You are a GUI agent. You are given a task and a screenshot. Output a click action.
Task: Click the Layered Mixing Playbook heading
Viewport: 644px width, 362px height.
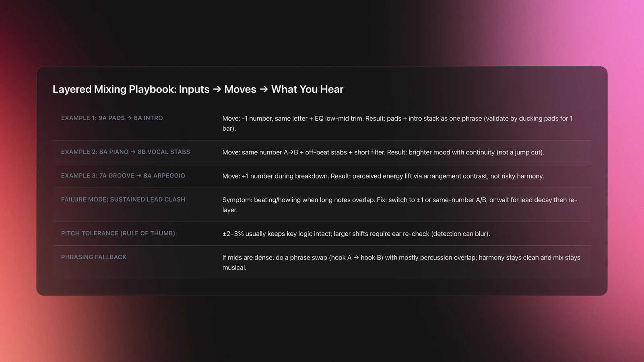point(198,89)
